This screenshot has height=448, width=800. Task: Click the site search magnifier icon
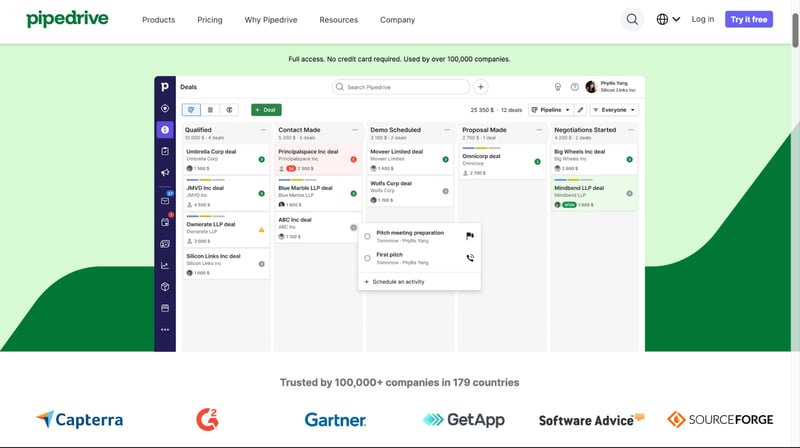pos(632,19)
